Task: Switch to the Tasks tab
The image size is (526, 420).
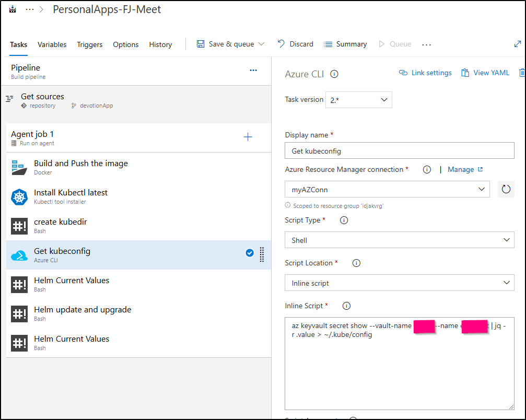Action: (18, 44)
